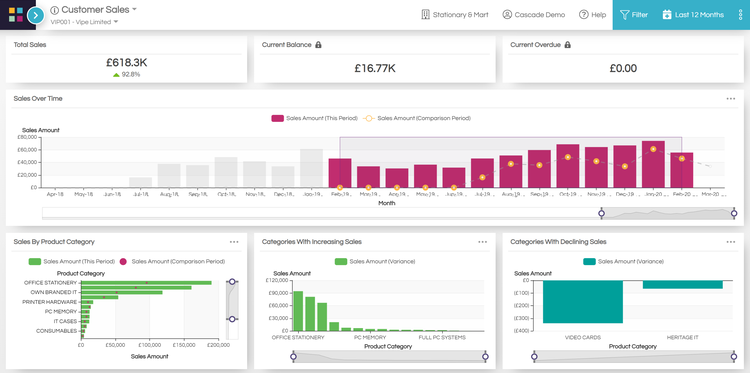Toggle Sales Amount (Comparison Period) line legend
Viewport: 750px width, 373px height.
(x=417, y=118)
